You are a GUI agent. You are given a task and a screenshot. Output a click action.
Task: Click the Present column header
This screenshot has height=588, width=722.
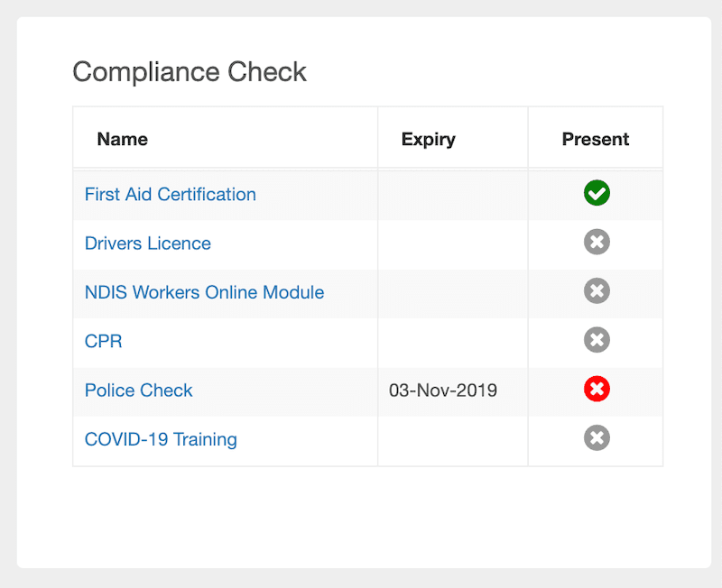[596, 139]
